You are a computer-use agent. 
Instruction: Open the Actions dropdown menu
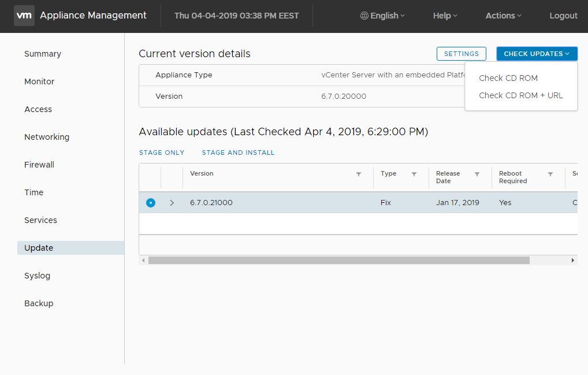pyautogui.click(x=503, y=16)
